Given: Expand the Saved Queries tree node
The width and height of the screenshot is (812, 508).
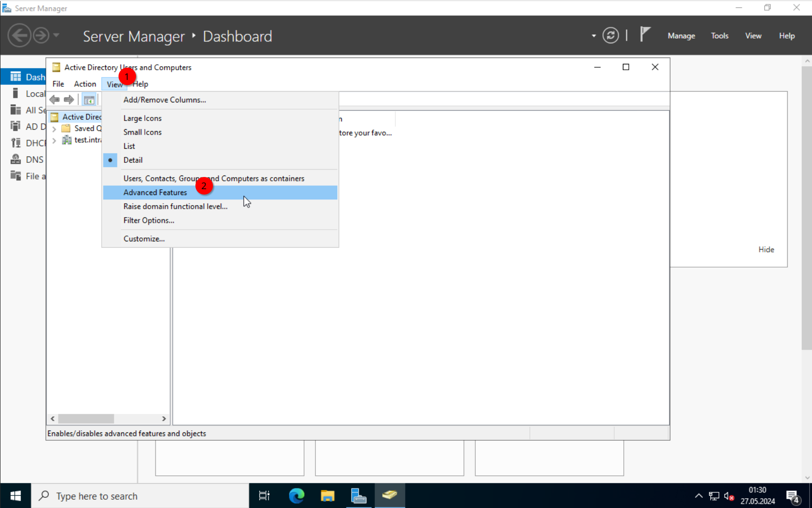Looking at the screenshot, I should pyautogui.click(x=54, y=129).
